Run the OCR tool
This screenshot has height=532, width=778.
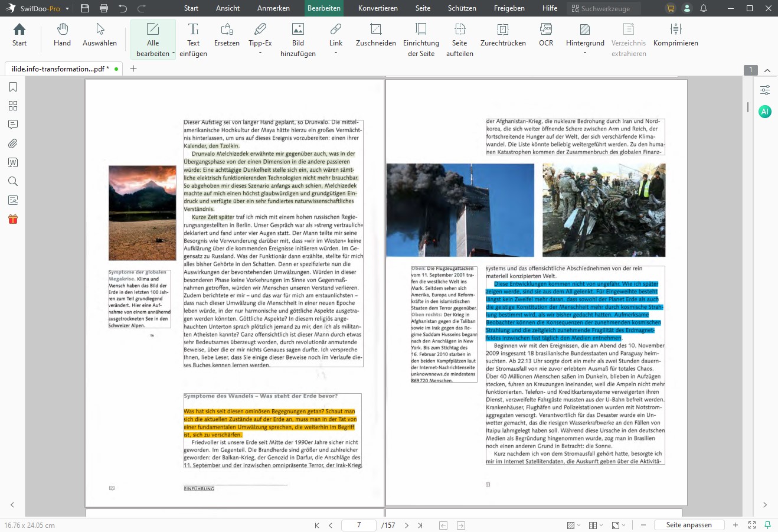(546, 35)
